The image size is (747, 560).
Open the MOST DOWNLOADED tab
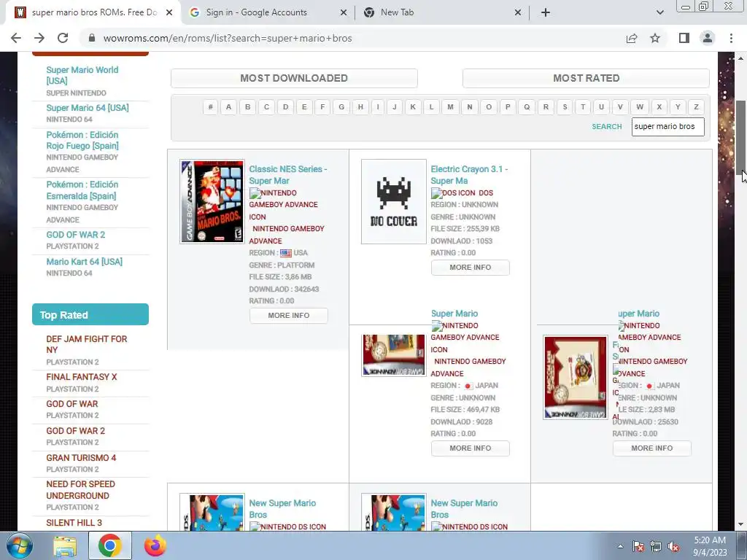click(x=294, y=78)
